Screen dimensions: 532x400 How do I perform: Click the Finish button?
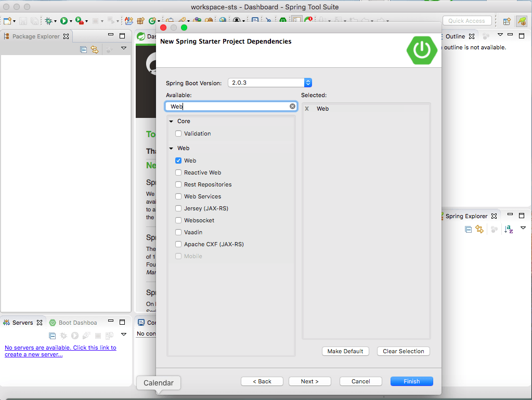click(x=411, y=381)
